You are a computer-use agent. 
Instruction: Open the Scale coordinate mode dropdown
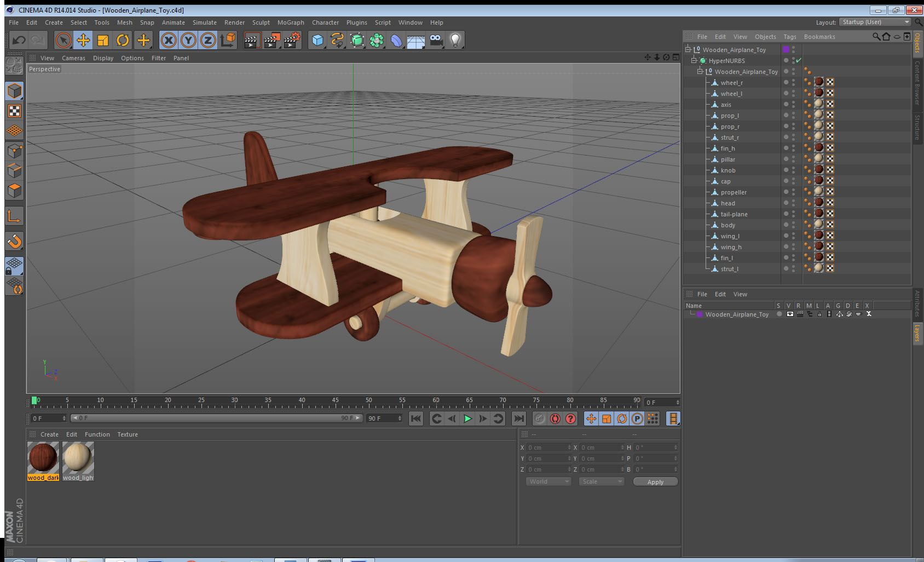[x=602, y=481]
